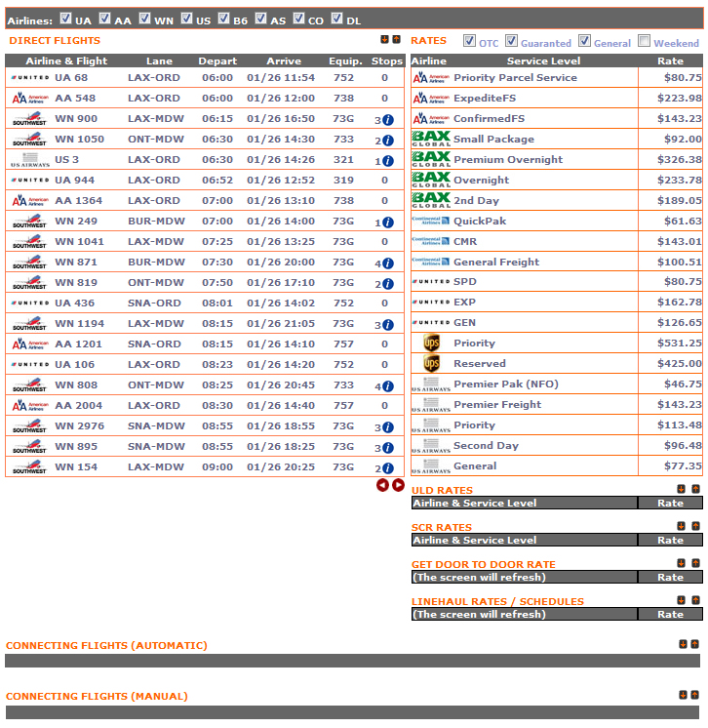Viewport: 708px width, 728px height.
Task: Enable the Weekend rates checkbox
Action: (645, 41)
